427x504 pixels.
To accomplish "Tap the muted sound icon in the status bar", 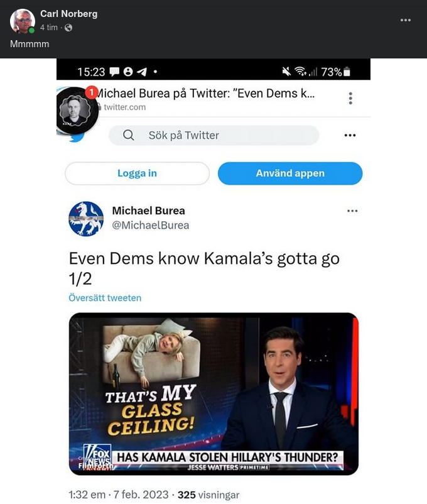I will pyautogui.click(x=286, y=72).
